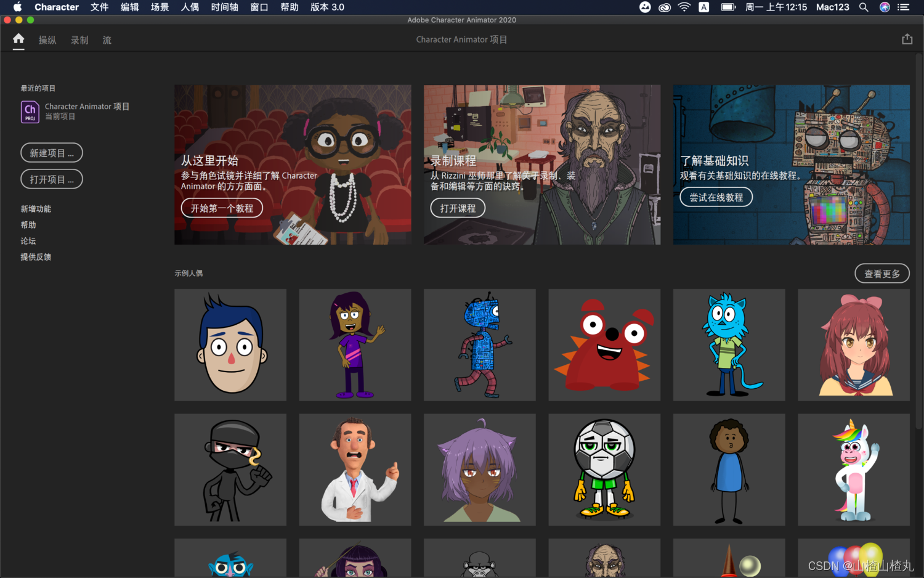Select the 'Character Animator 项目' recent project entry
This screenshot has width=924, height=578.
pos(75,112)
